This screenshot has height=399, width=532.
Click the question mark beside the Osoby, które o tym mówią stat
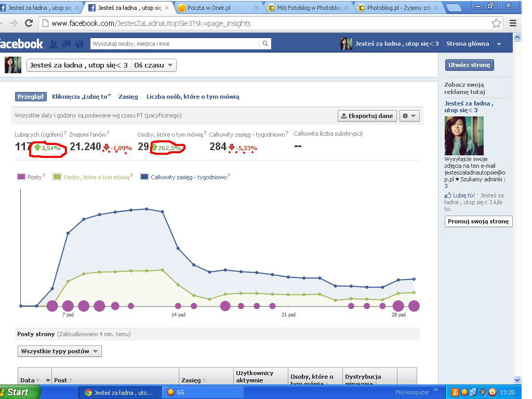205,134
